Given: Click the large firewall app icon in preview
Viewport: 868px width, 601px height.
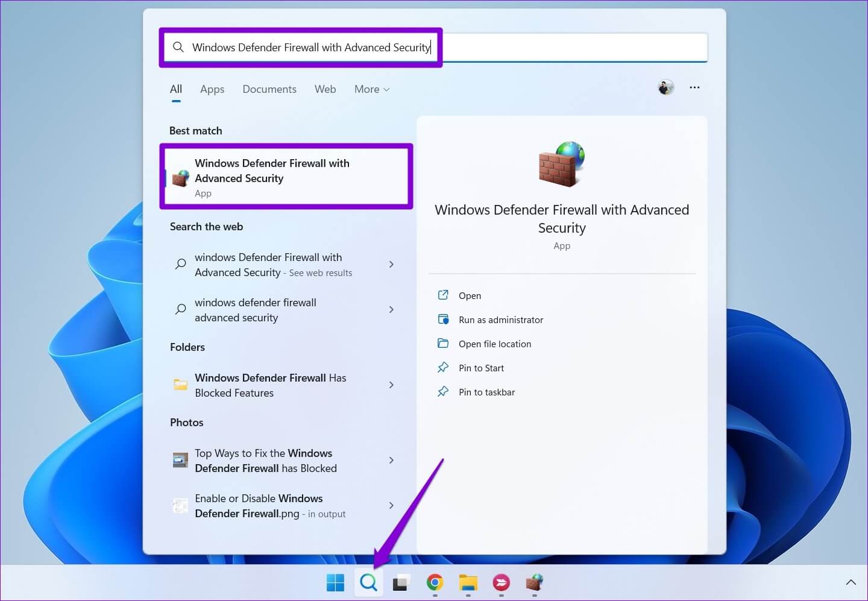Looking at the screenshot, I should click(x=561, y=163).
